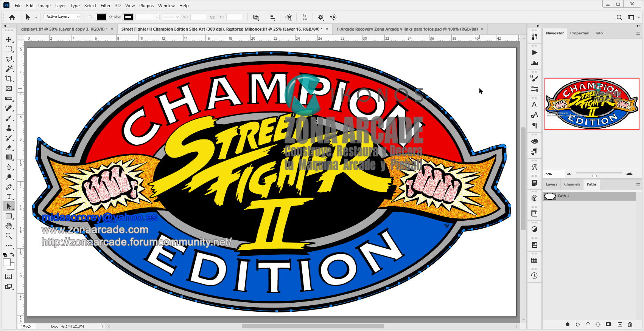644x331 pixels.
Task: Select the Hand tool
Action: [9, 226]
